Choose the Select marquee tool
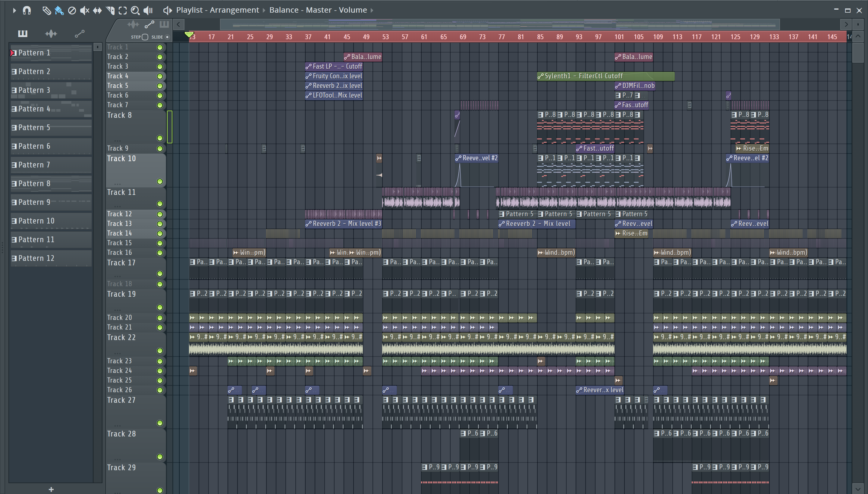This screenshot has width=868, height=494. point(123,11)
